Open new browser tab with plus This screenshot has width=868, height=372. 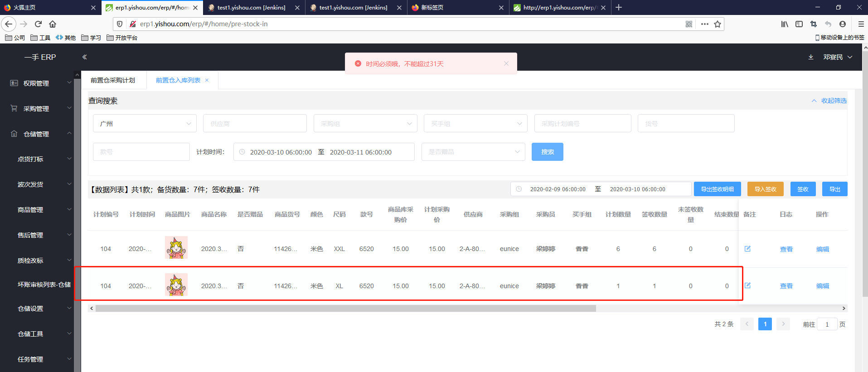point(619,7)
